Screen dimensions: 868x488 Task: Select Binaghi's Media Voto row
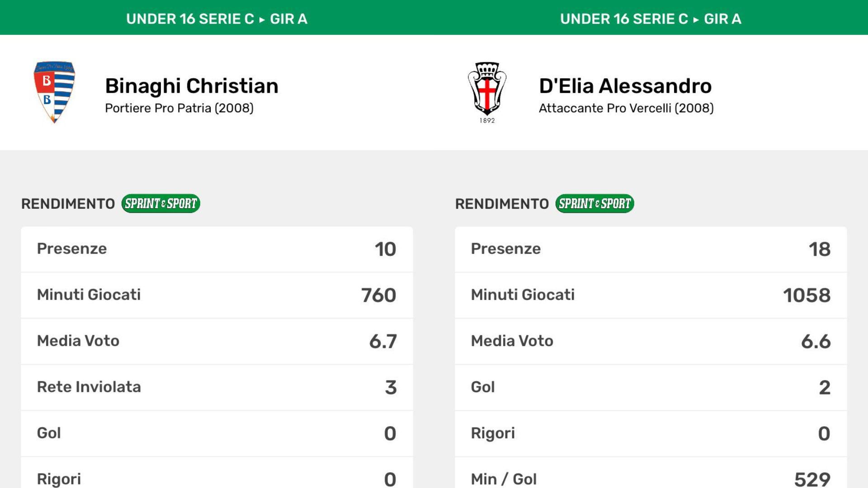(x=217, y=341)
